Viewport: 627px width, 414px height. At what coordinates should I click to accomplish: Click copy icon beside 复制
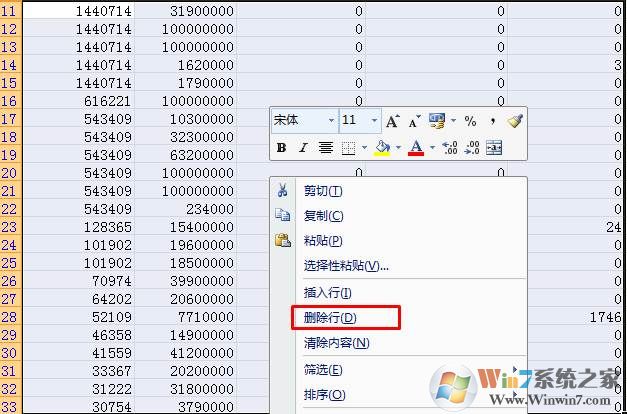282,215
